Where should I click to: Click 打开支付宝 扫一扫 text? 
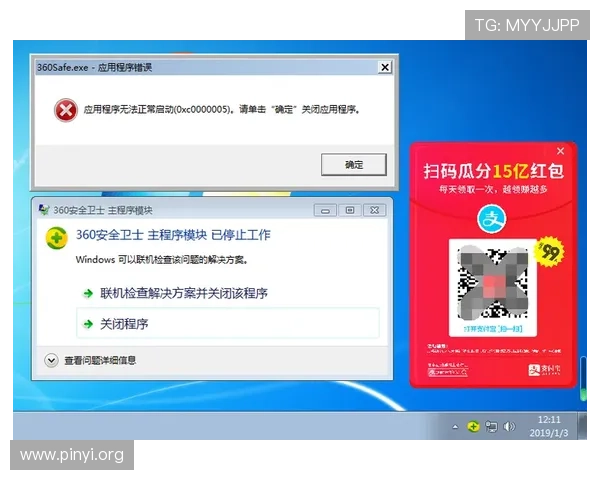tap(493, 328)
